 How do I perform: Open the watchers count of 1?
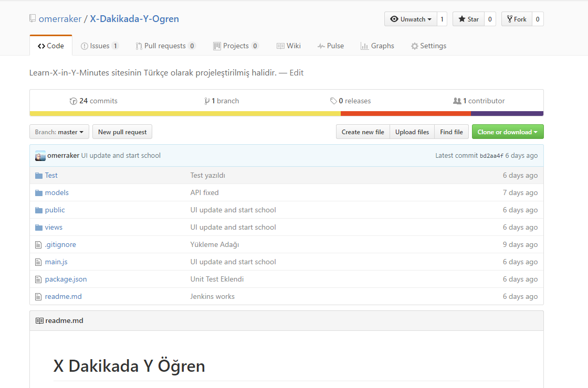(x=442, y=19)
